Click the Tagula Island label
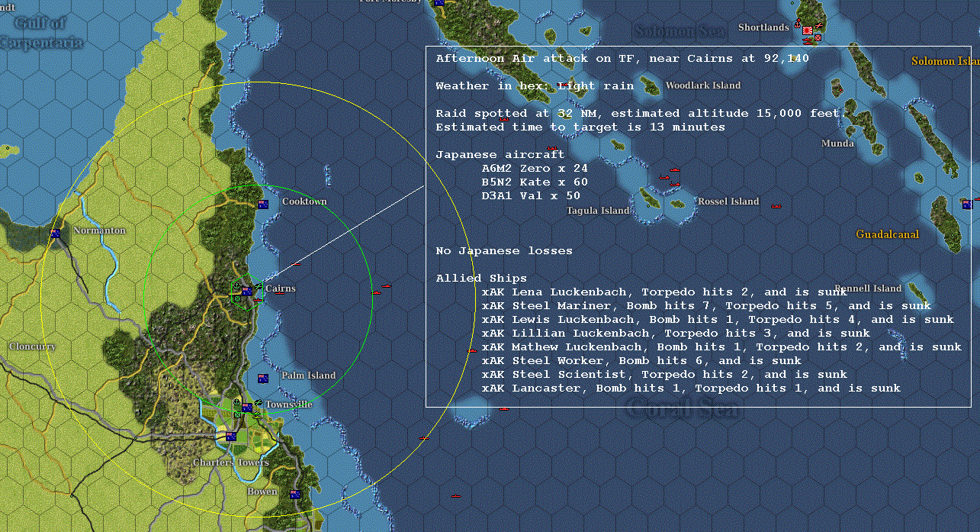This screenshot has height=532, width=980. [x=598, y=211]
